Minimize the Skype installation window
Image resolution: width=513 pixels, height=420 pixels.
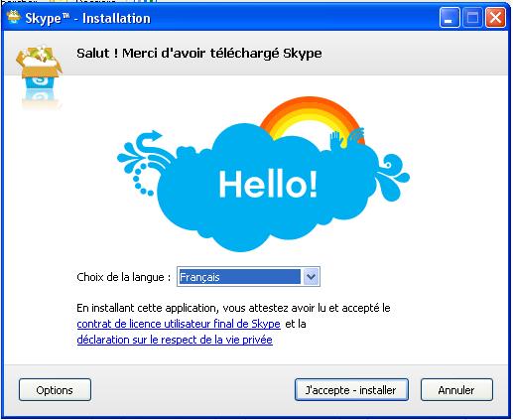449,18
